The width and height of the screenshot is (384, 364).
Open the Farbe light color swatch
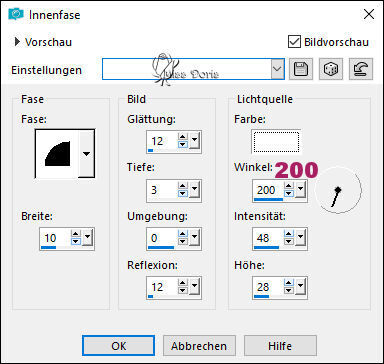(x=276, y=142)
